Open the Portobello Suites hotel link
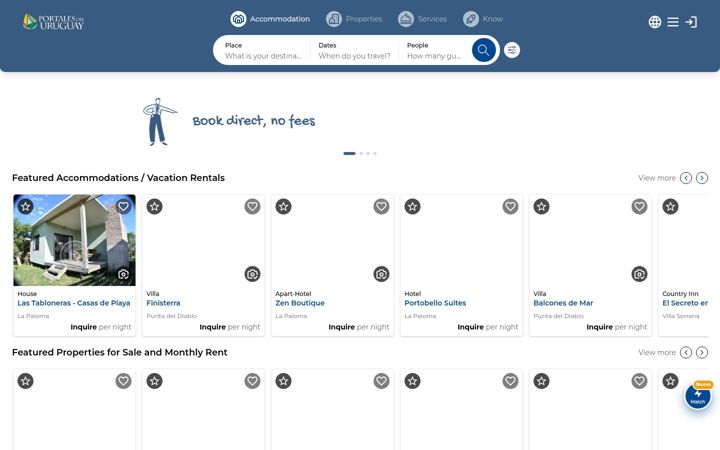This screenshot has width=720, height=450. [x=435, y=303]
